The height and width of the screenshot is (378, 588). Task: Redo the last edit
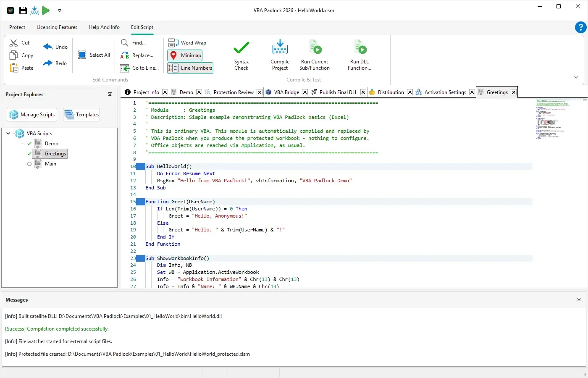(x=55, y=63)
